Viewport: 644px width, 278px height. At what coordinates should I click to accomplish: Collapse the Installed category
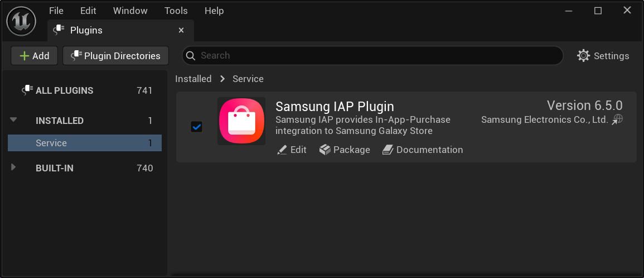pyautogui.click(x=14, y=120)
